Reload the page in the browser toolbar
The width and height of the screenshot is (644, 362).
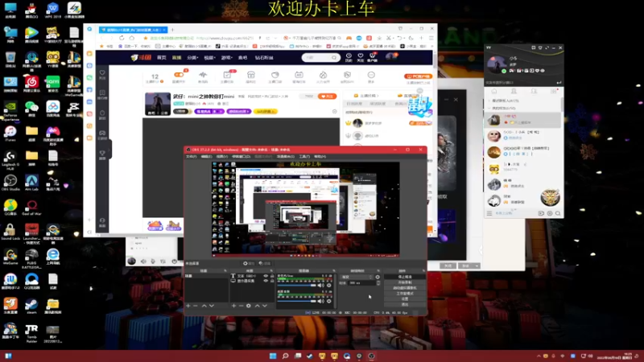122,38
